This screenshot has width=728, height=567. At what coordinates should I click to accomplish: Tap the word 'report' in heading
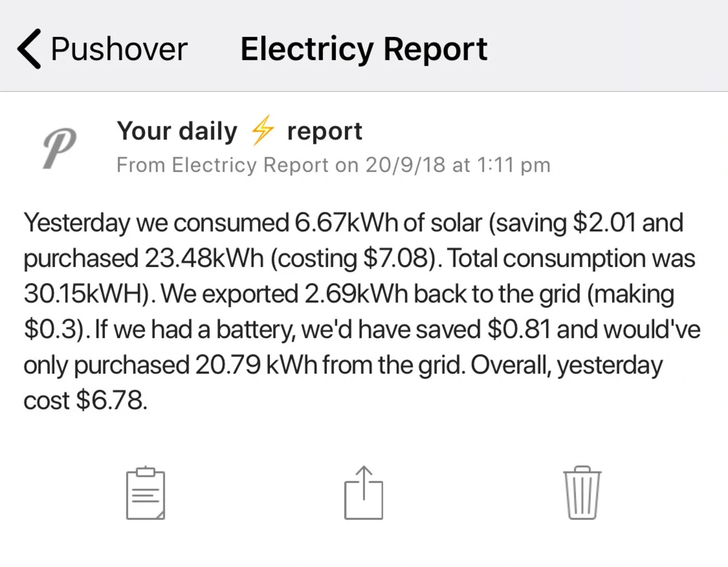pyautogui.click(x=324, y=132)
